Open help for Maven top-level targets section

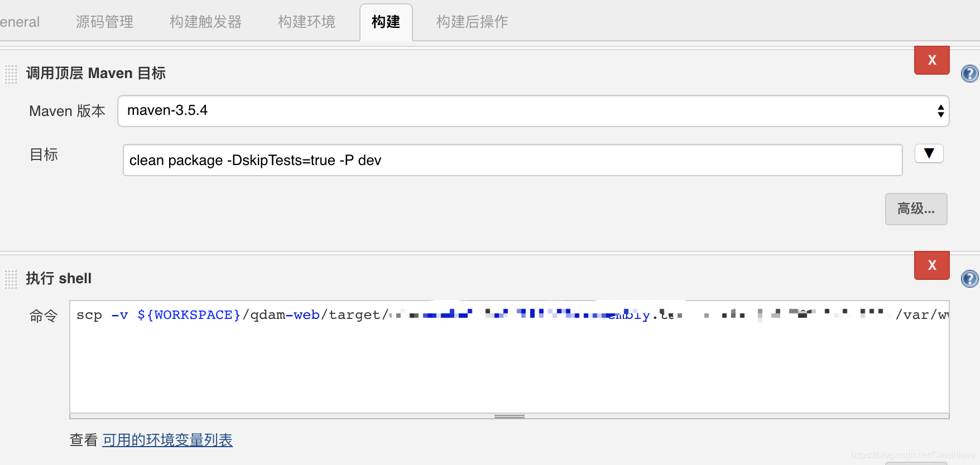coord(969,74)
